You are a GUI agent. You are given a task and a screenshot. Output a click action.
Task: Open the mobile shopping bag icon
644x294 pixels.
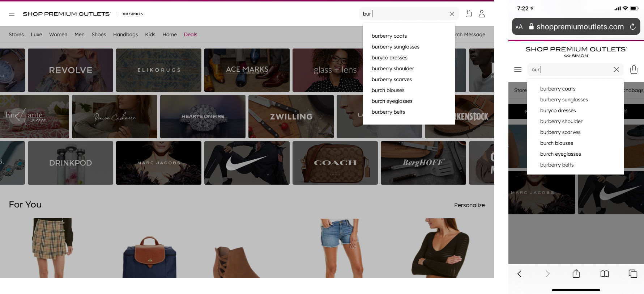coord(634,70)
